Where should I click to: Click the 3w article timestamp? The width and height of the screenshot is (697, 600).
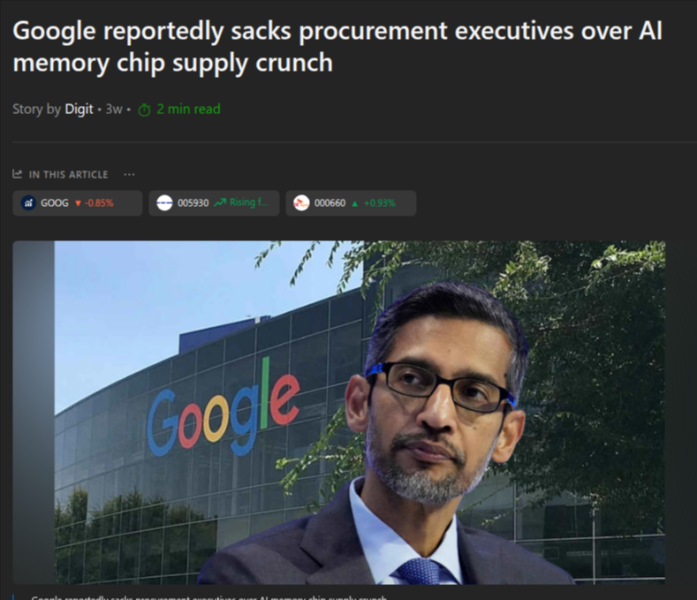[x=114, y=109]
